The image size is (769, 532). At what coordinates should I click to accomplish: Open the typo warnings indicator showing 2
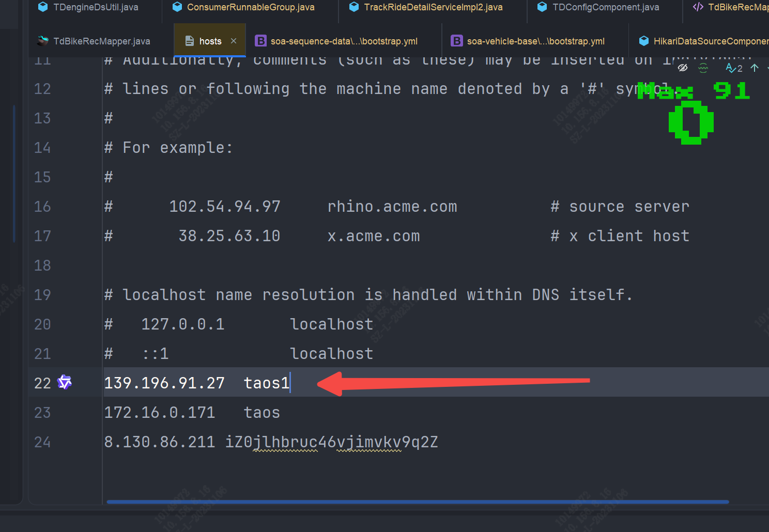734,68
